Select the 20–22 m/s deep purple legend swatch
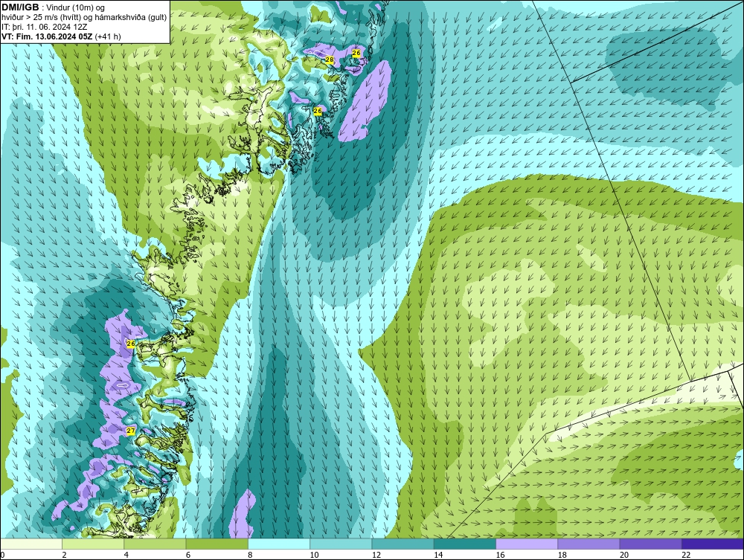 click(x=650, y=544)
